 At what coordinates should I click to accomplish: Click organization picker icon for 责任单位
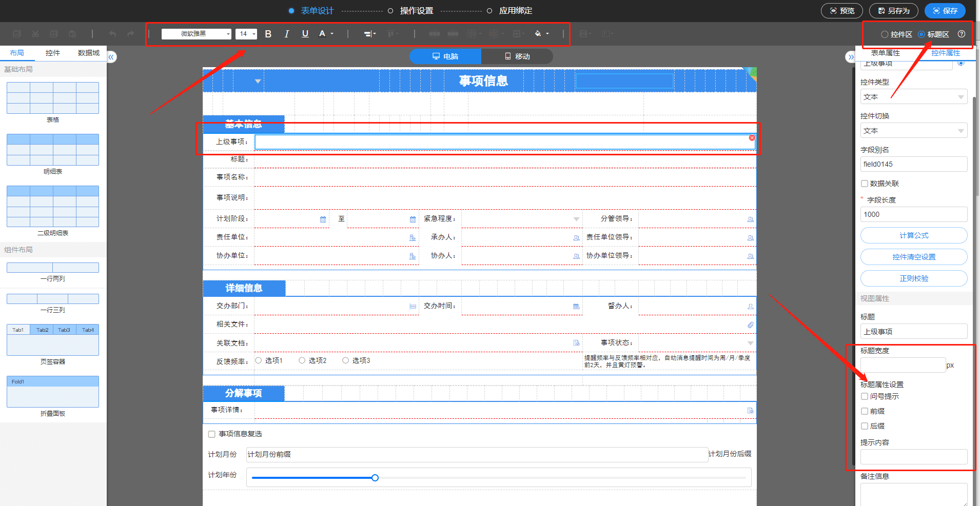(x=413, y=238)
